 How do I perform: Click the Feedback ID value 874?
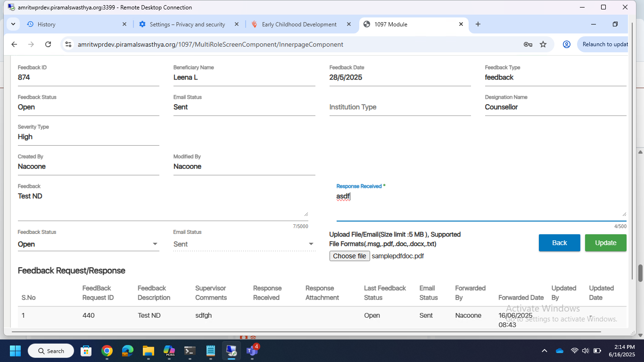tap(24, 77)
